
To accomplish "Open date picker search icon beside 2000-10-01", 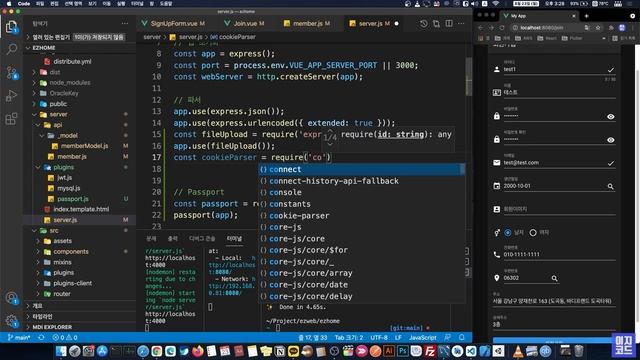I will (610, 186).
